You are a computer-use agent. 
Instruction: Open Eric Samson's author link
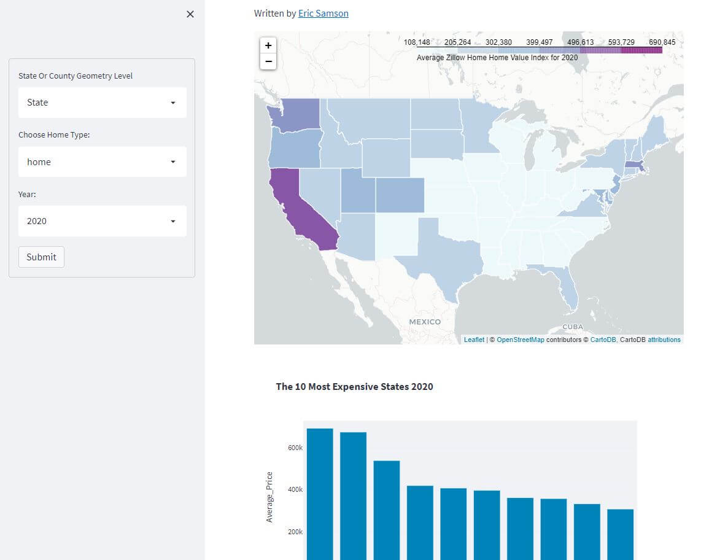323,13
